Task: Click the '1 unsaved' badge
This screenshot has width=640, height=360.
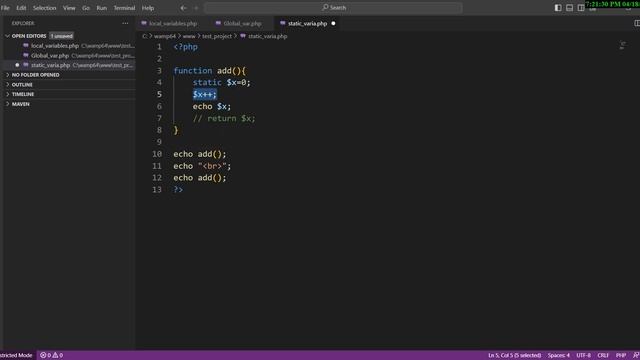Action: pos(62,36)
